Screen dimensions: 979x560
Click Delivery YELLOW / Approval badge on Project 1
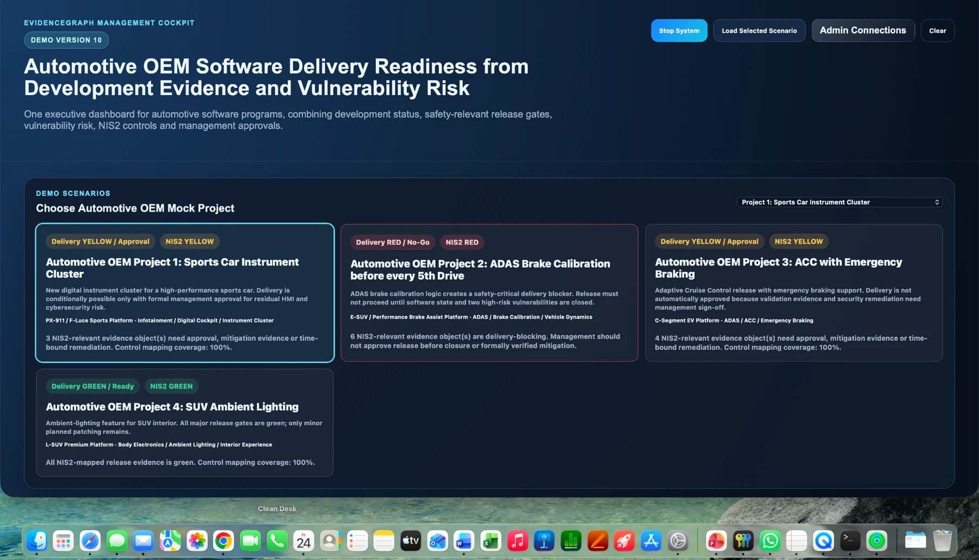click(100, 241)
